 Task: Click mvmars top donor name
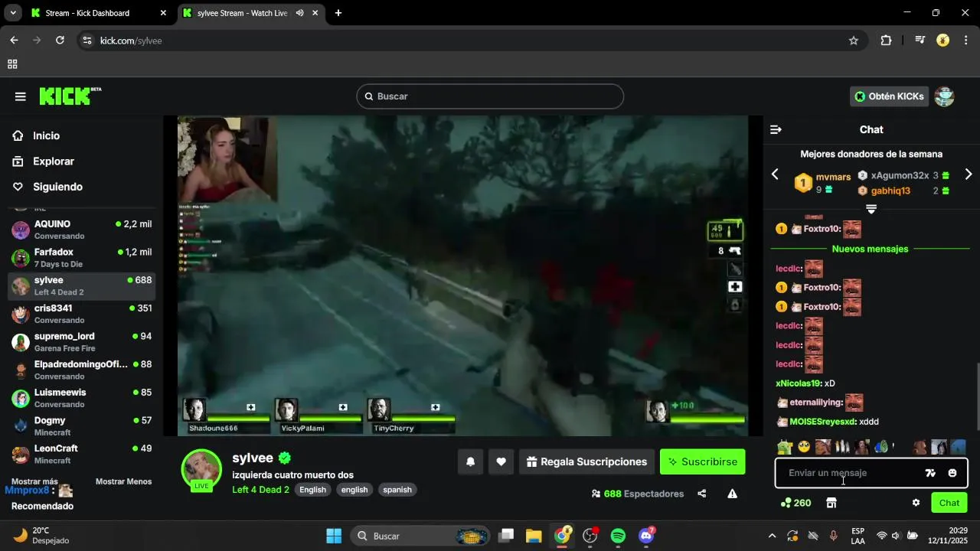tap(834, 177)
